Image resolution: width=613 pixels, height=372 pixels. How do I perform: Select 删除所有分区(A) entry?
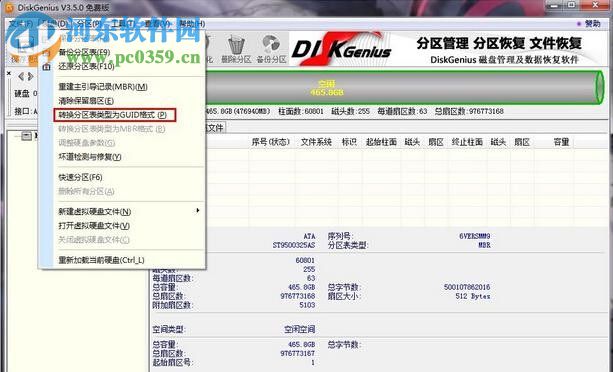point(86,191)
